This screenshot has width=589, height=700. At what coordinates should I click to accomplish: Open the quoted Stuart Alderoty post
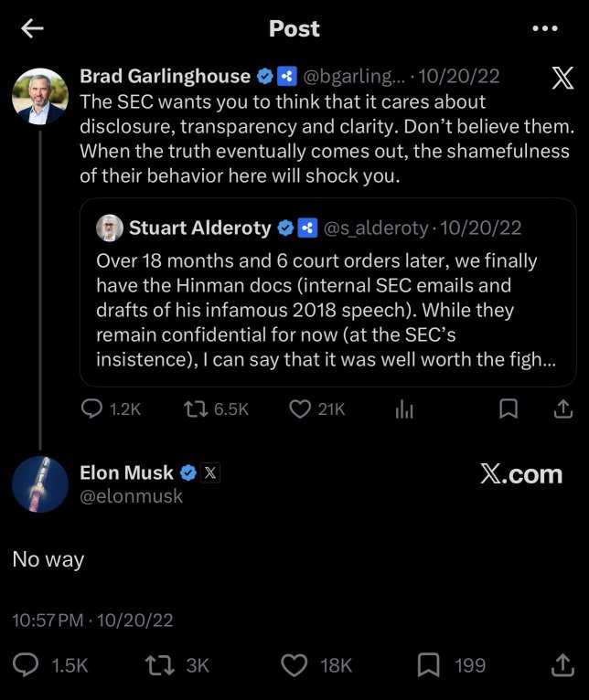[327, 292]
